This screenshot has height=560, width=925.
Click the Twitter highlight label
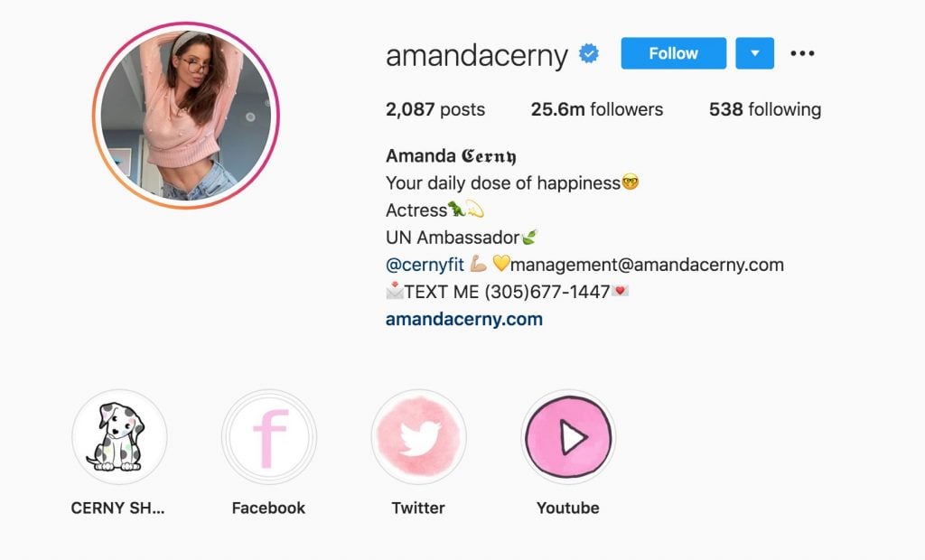pyautogui.click(x=418, y=509)
